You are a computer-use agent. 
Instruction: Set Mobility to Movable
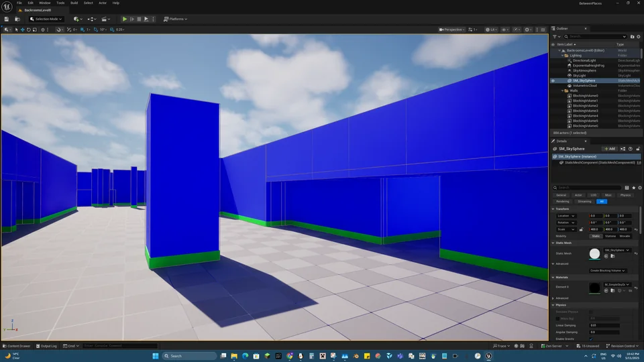[x=625, y=236]
